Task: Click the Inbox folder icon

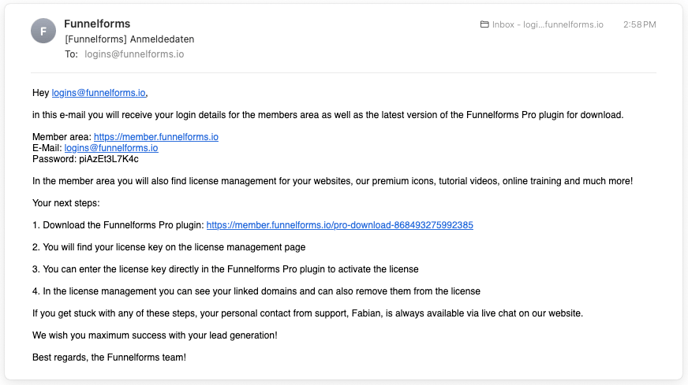Action: [x=484, y=25]
